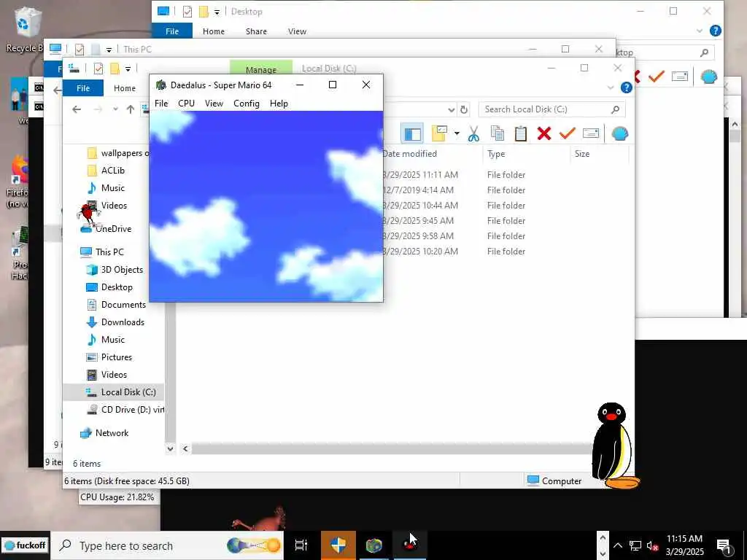Click the rename icon in Desktop window toolbar
Image resolution: width=747 pixels, height=560 pixels.
pyautogui.click(x=679, y=76)
